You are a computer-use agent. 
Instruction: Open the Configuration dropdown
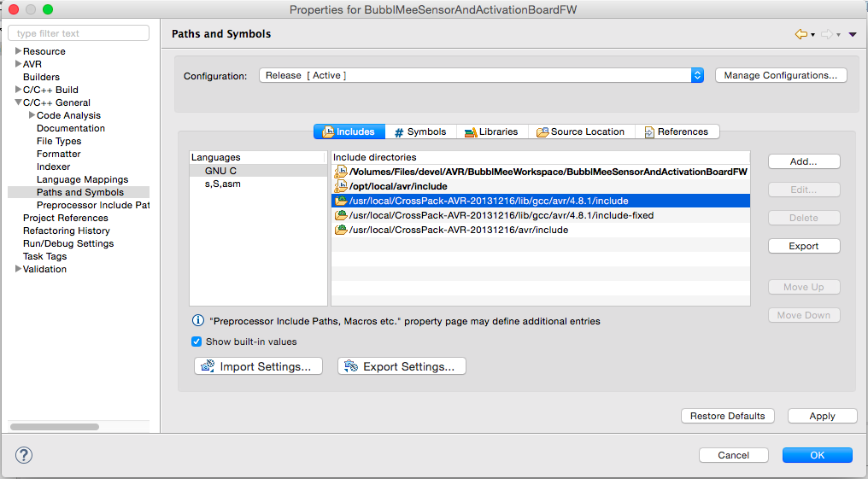point(697,75)
